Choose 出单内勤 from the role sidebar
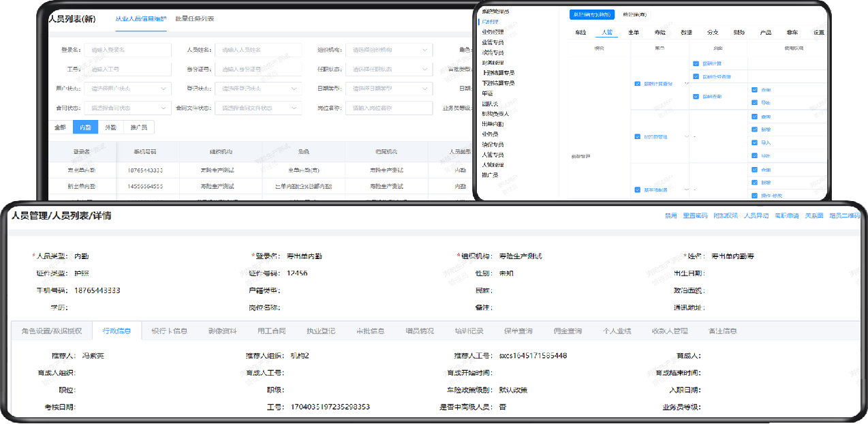 493,124
